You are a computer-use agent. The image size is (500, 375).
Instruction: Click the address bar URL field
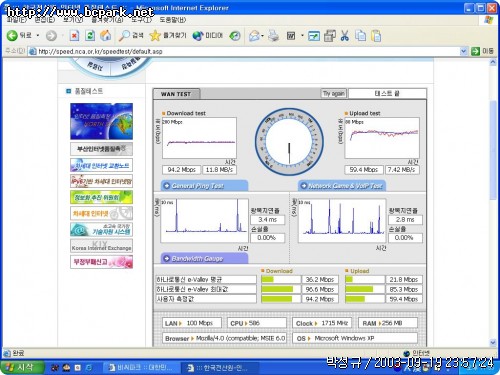pyautogui.click(x=243, y=51)
